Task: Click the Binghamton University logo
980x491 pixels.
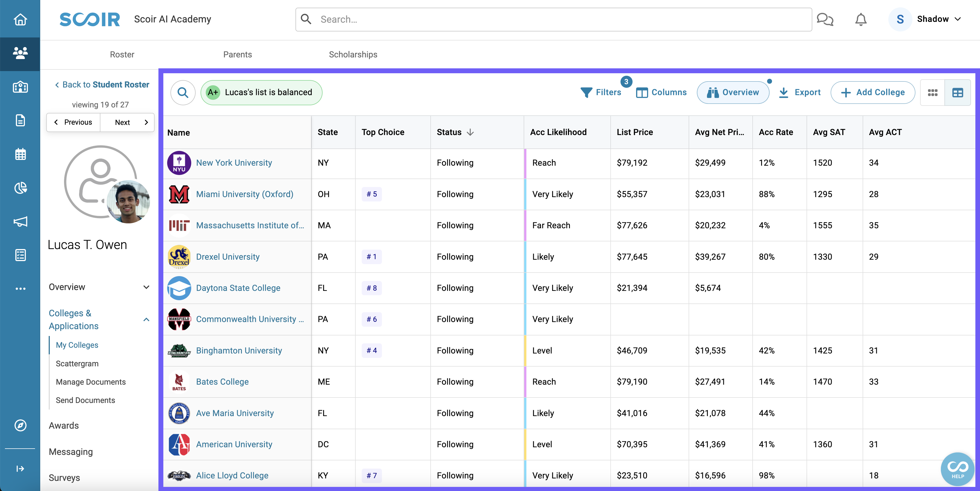Action: tap(179, 350)
